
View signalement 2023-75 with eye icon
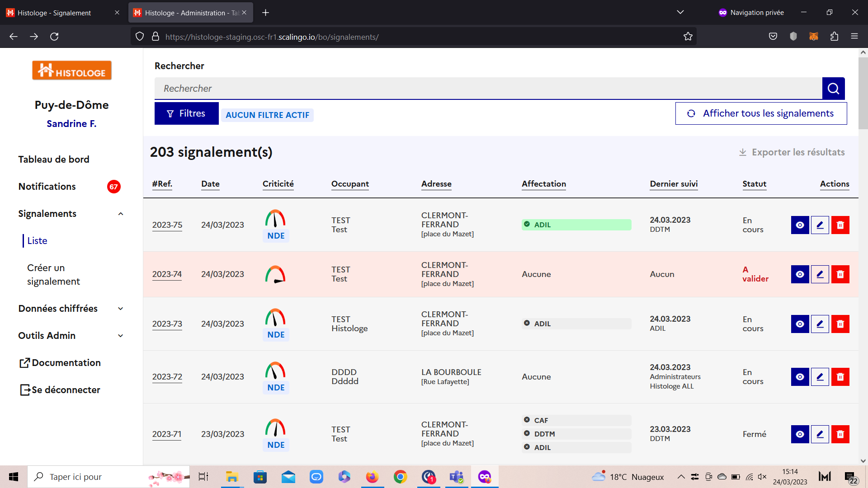pos(800,225)
